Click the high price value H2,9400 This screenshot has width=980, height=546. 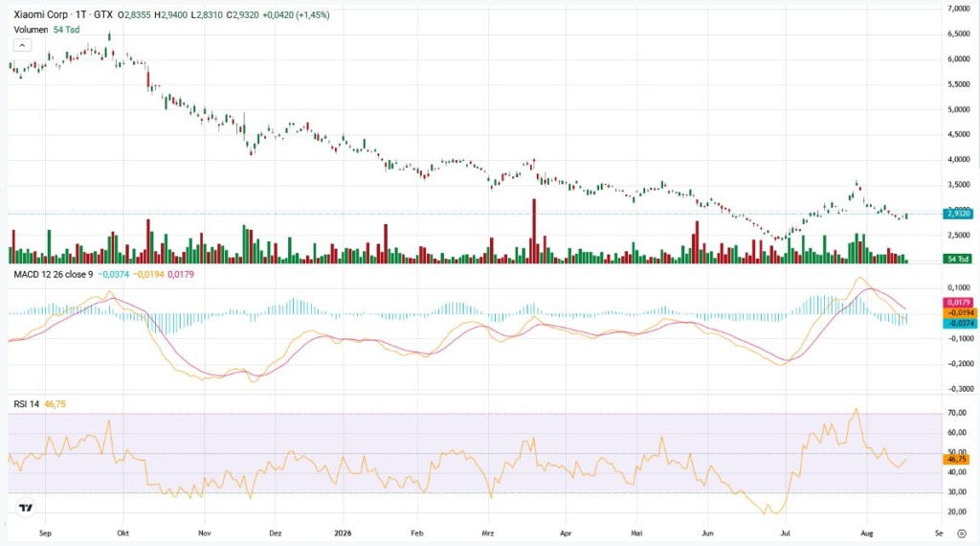click(170, 14)
